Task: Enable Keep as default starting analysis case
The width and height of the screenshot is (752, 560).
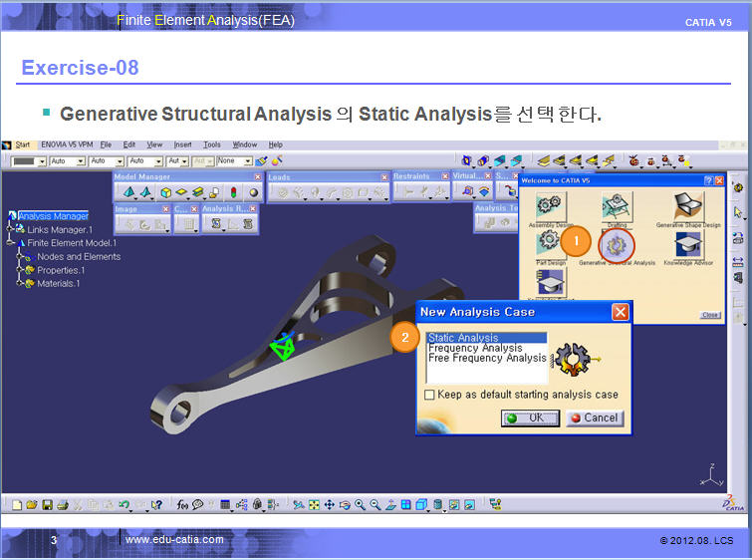Action: (x=430, y=395)
